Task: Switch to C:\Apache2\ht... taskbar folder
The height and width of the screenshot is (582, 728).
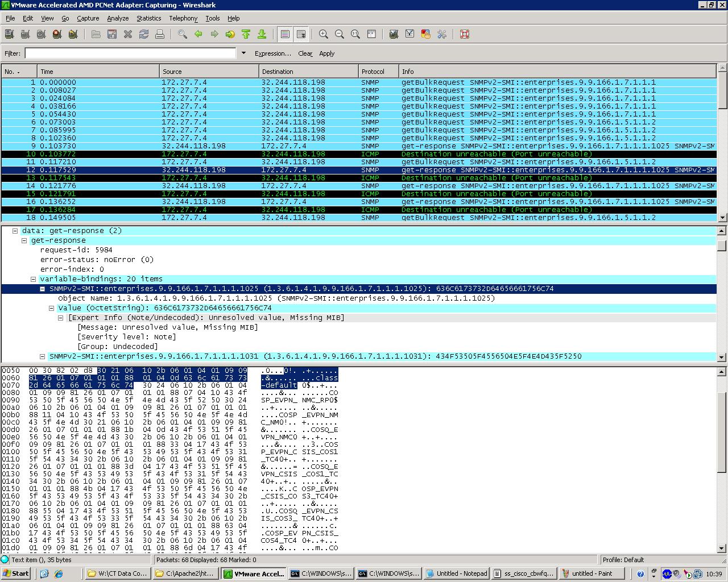Action: tap(187, 573)
